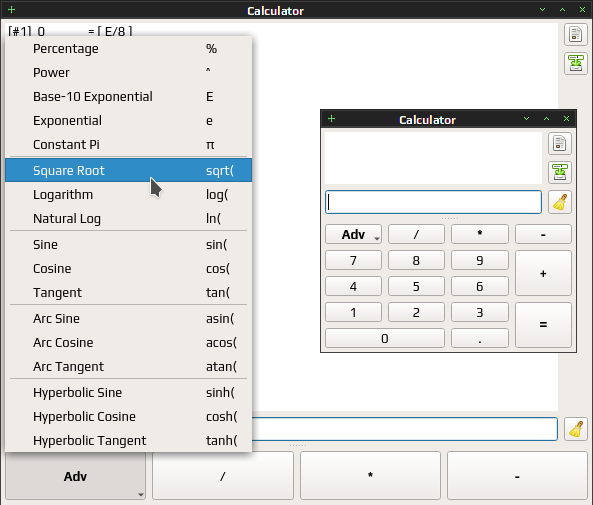The width and height of the screenshot is (593, 505).
Task: Click digit 5 in small Calculator
Action: 416,286
